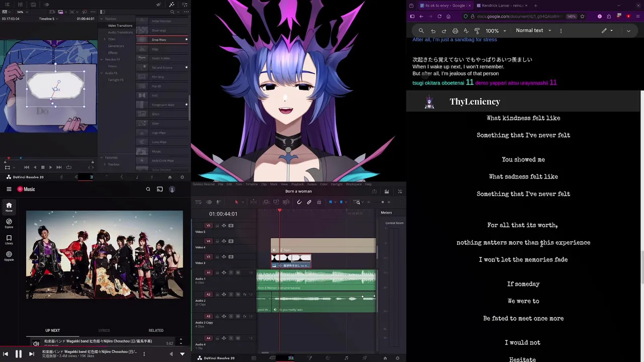This screenshot has width=644, height=362.
Task: Toggle timeline snapping magnet
Action: click(x=299, y=202)
